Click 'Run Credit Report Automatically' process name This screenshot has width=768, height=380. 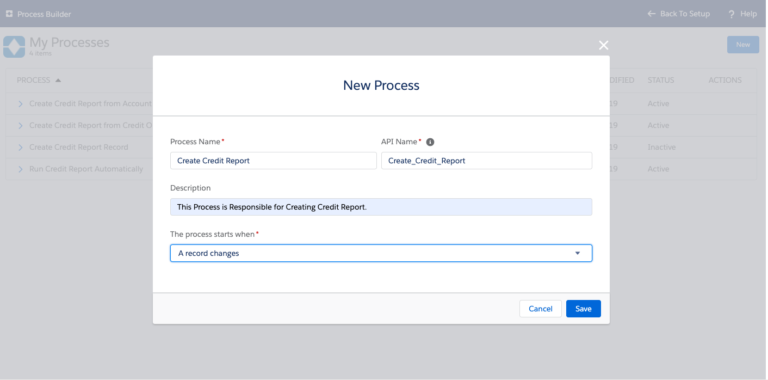point(86,169)
